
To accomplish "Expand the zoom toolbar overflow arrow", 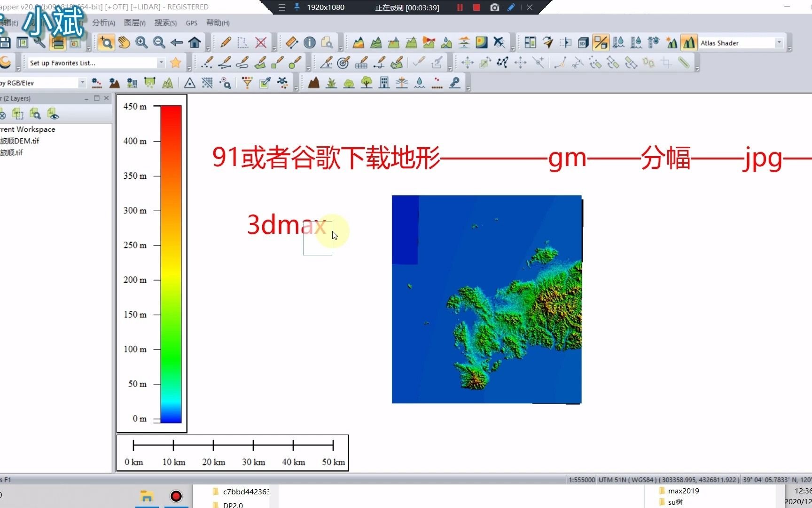I will [208, 49].
